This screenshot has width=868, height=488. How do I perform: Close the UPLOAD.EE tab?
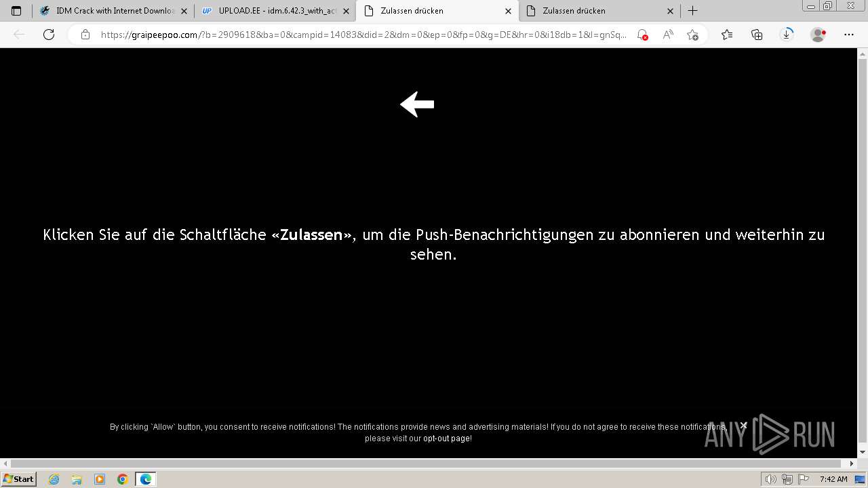(x=346, y=11)
